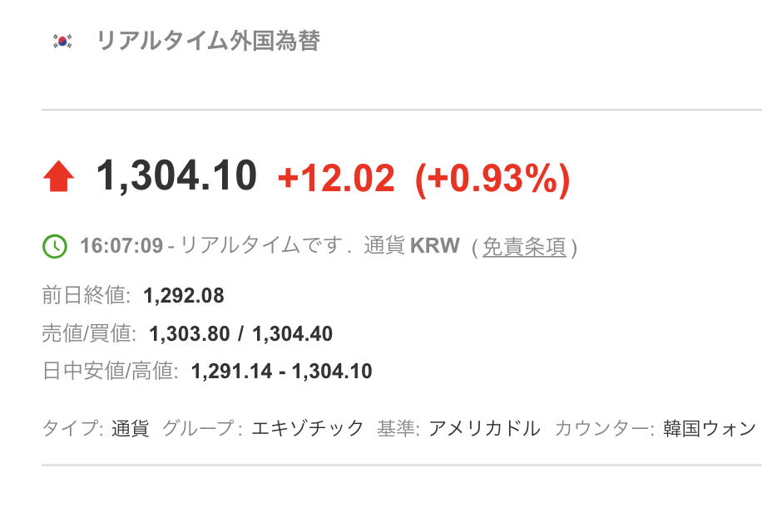Click the red up arrow icon
The image size is (762, 532).
pos(58,177)
